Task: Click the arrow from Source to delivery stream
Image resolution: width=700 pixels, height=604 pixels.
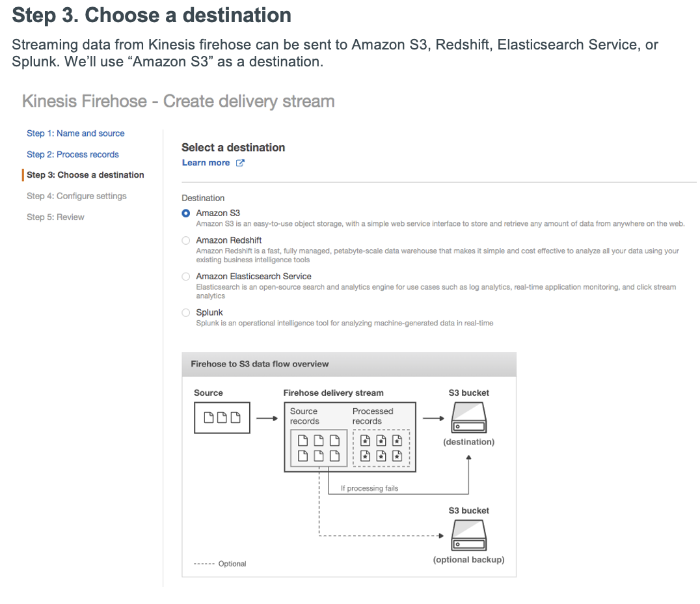Action: tap(267, 419)
